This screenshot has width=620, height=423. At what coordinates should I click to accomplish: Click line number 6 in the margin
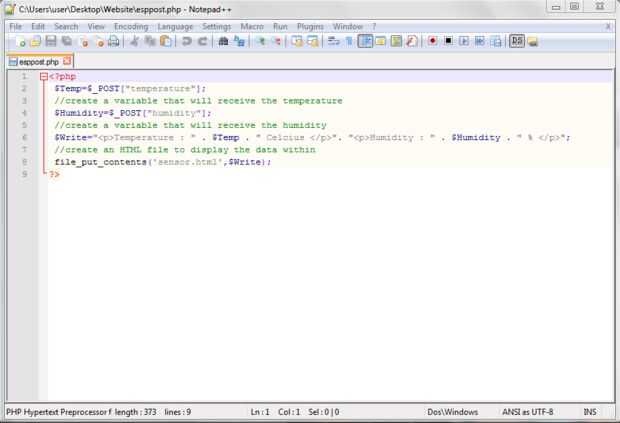[x=24, y=138]
